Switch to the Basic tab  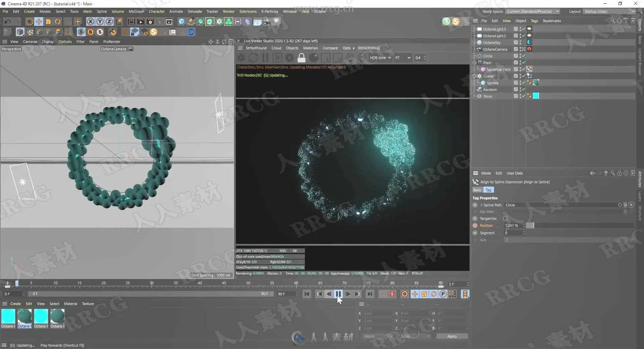(x=477, y=190)
